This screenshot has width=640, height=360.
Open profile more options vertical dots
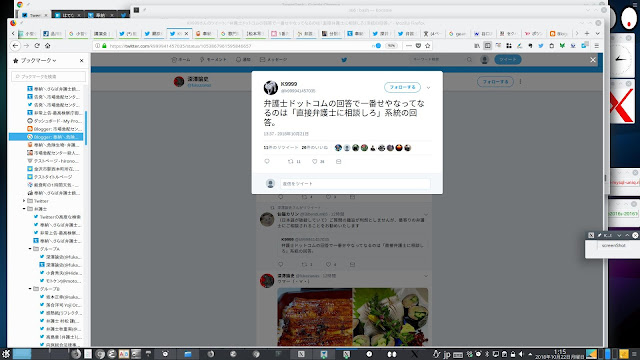tap(520, 82)
